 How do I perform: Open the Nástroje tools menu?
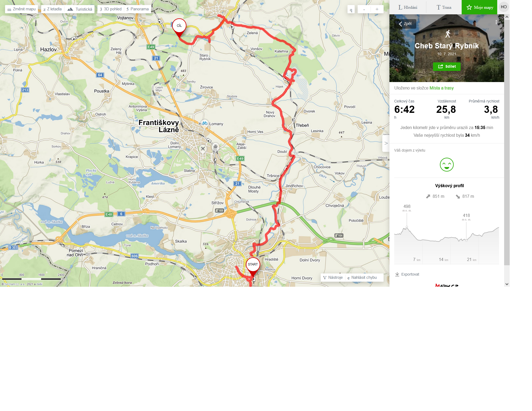[x=333, y=277]
